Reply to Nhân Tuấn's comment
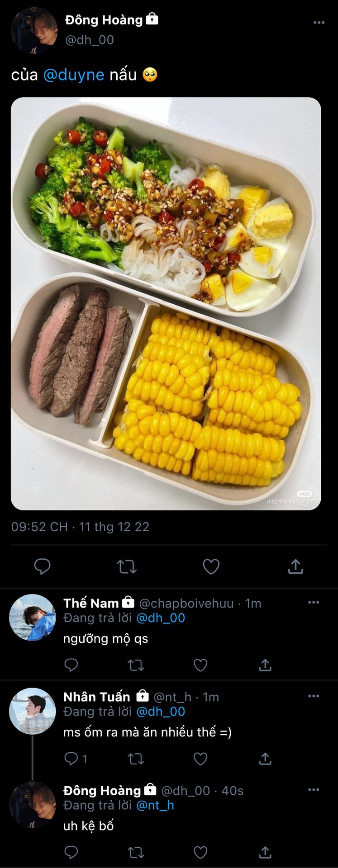Screen dimensions: 338x868 pos(71,759)
